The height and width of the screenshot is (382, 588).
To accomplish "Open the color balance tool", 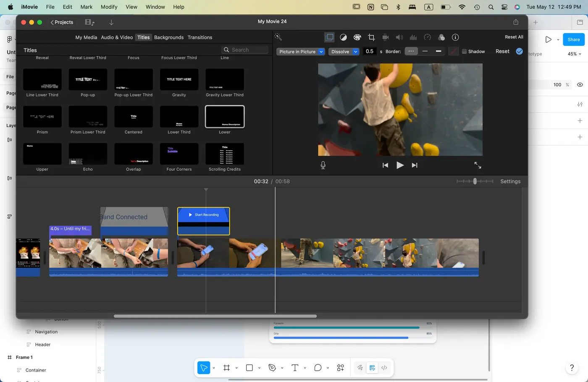I will tap(343, 37).
